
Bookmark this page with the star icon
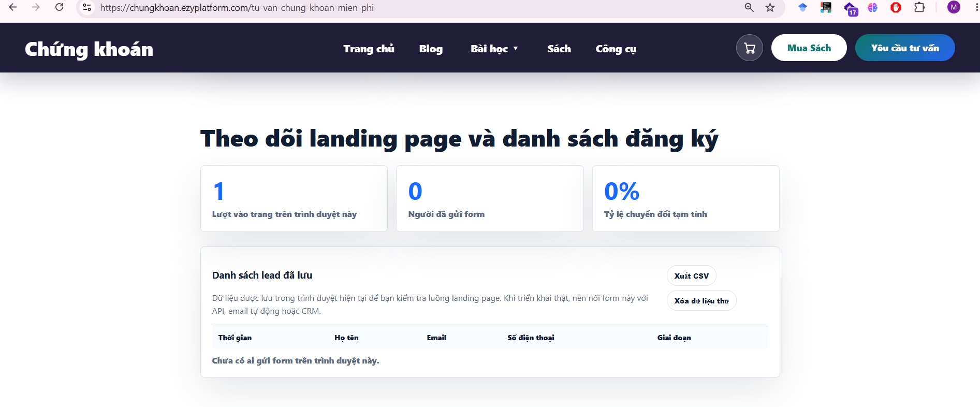(x=770, y=7)
